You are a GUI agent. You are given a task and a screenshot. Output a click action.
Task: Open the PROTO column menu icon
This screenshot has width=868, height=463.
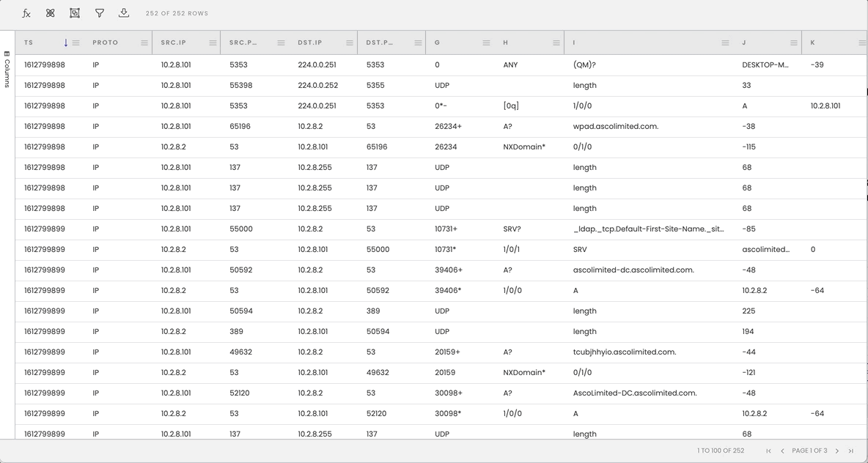pos(144,42)
